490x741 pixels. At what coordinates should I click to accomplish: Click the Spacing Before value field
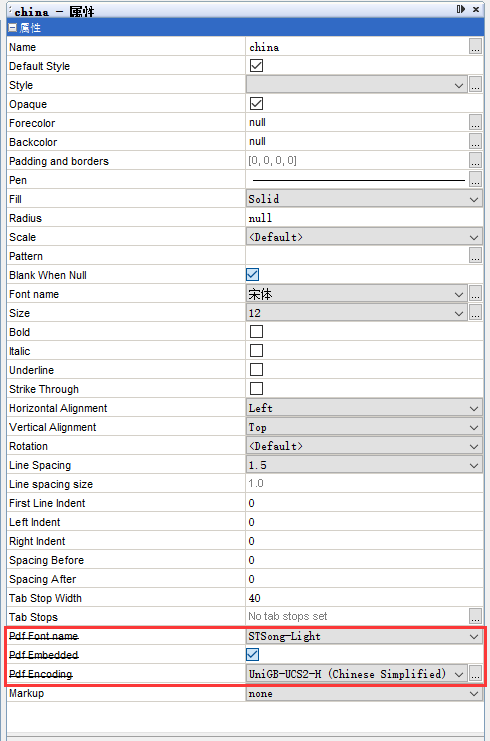click(x=364, y=560)
